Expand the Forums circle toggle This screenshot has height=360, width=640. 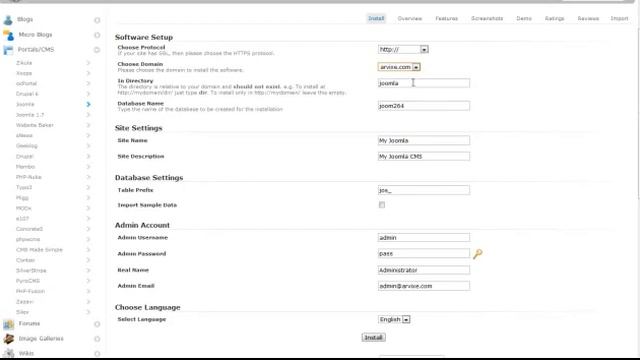97,324
